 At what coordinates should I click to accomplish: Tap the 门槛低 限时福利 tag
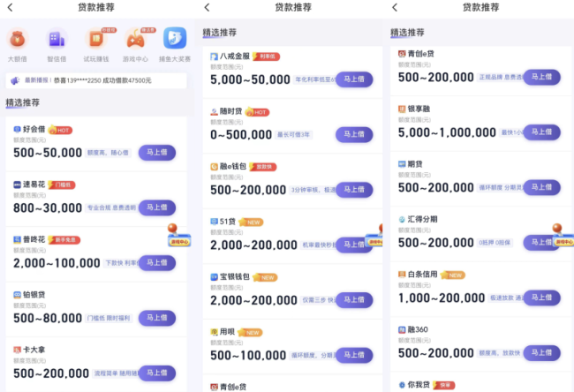[109, 318]
